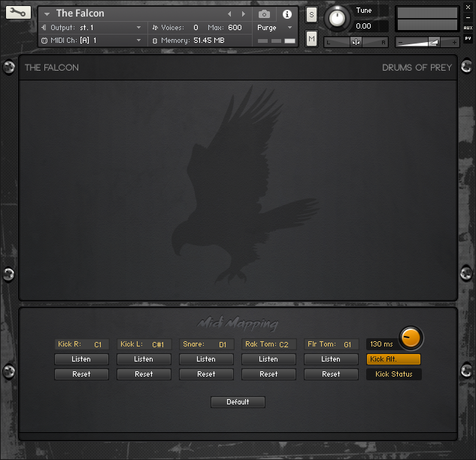Solo the instrument with S button

[x=311, y=16]
